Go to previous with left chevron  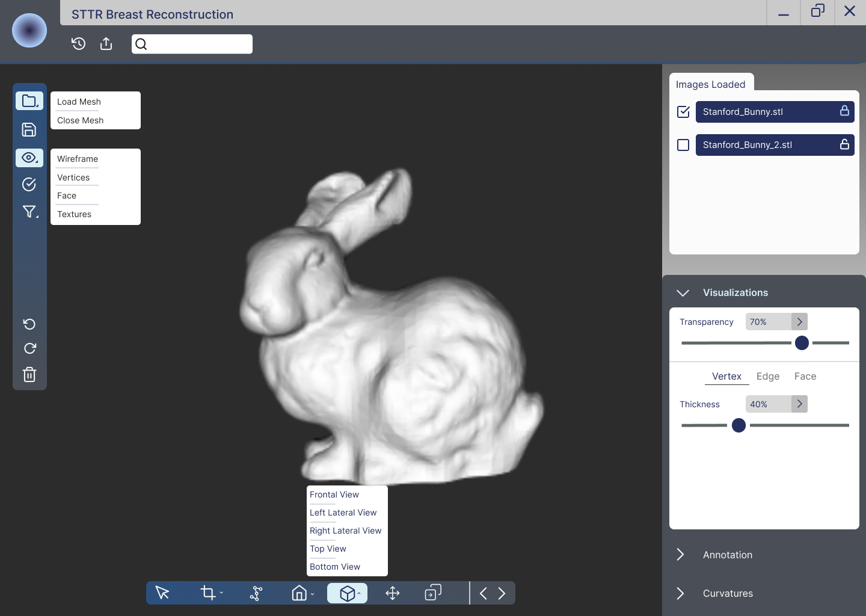click(484, 594)
